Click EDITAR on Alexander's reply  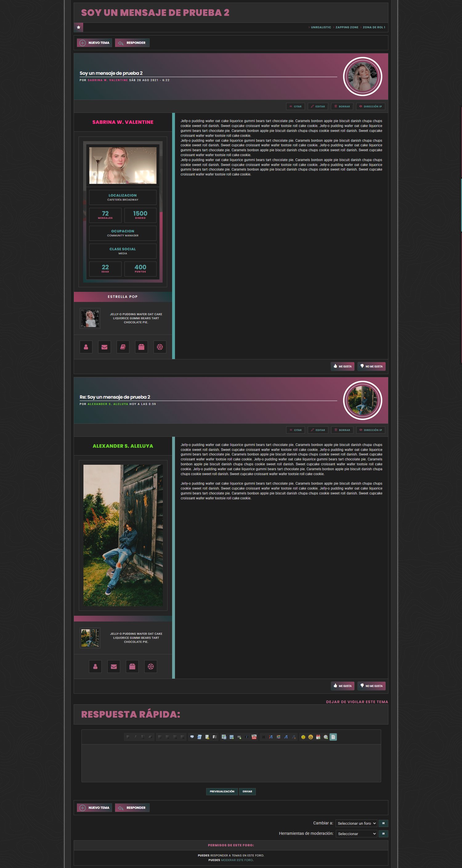coord(318,430)
